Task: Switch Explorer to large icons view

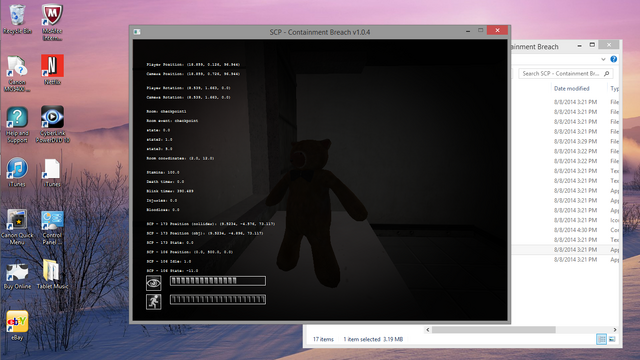Action: pos(612,339)
